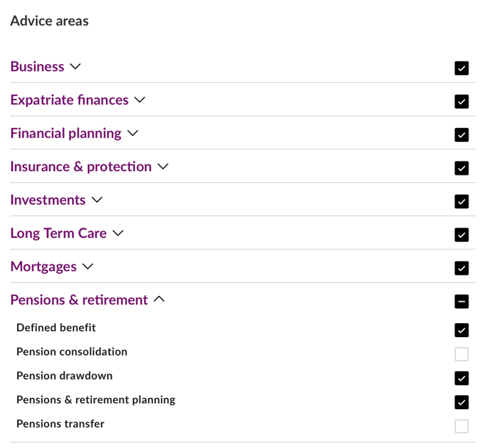Uncheck the Defined benefit checkbox
The width and height of the screenshot is (492, 448).
pyautogui.click(x=461, y=330)
